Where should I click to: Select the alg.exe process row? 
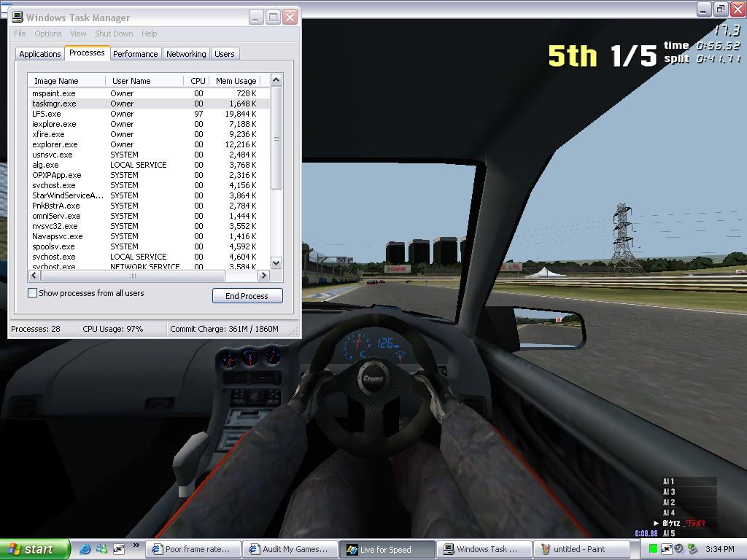coord(149,165)
